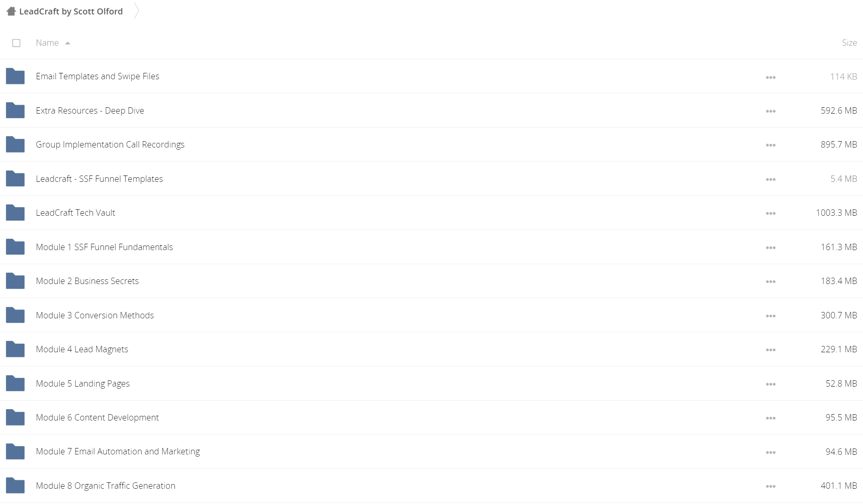Open the LeadCraft Tech Vault folder icon
The image size is (863, 504).
tap(15, 213)
